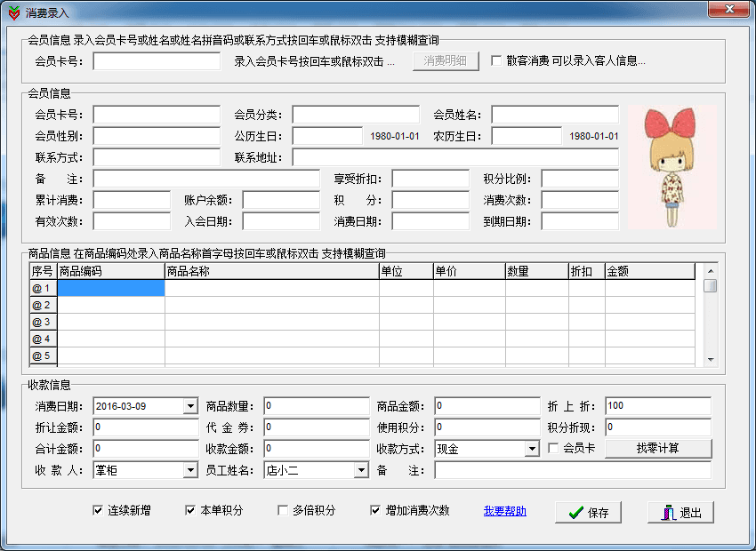Image resolution: width=756 pixels, height=551 pixels.
Task: Close the 消费录入 window
Action: pos(729,9)
